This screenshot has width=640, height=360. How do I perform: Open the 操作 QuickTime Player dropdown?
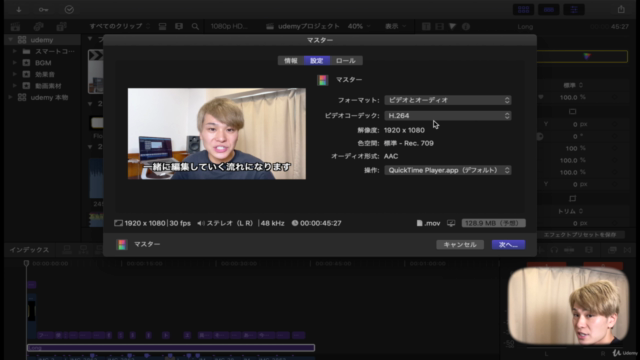click(448, 170)
